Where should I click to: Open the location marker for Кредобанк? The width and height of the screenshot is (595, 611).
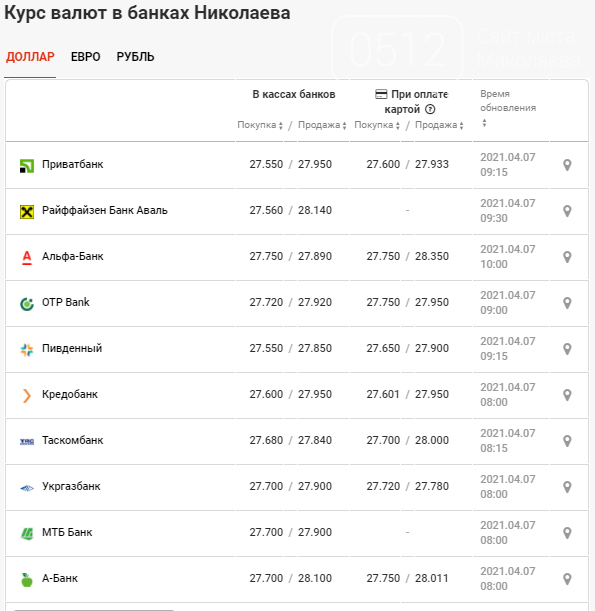[x=567, y=395]
